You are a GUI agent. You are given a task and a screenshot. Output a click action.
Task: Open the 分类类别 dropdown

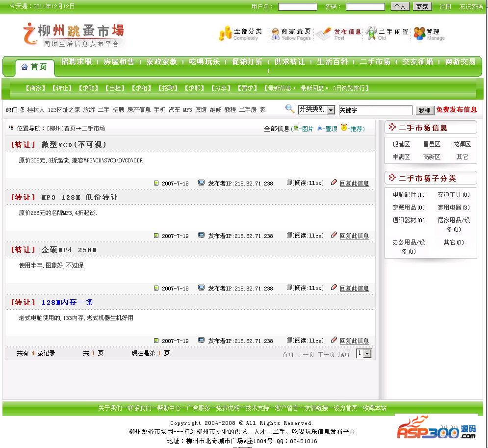(x=316, y=109)
